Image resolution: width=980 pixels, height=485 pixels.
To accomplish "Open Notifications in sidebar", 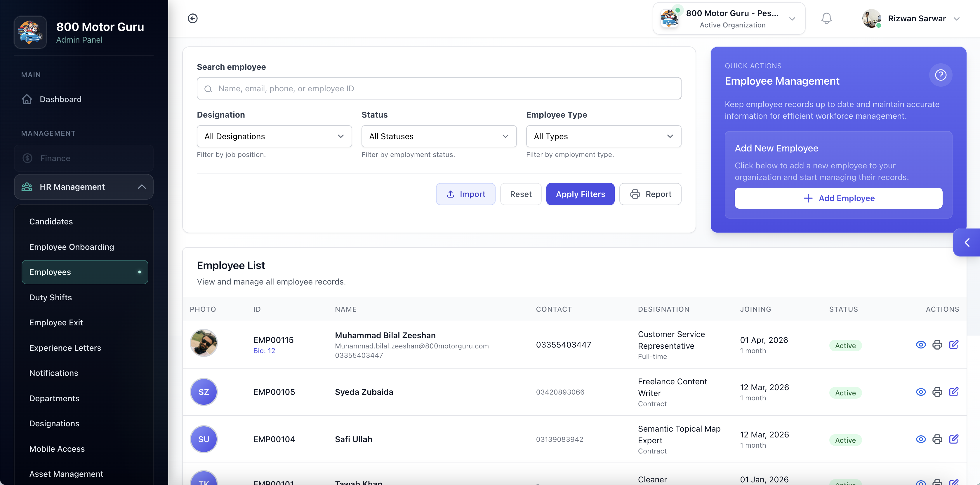I will click(54, 373).
